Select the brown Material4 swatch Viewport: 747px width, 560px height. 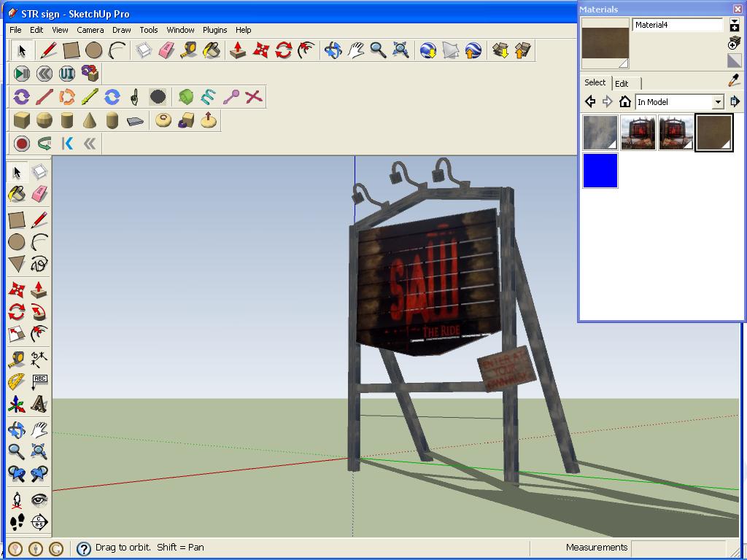click(713, 133)
